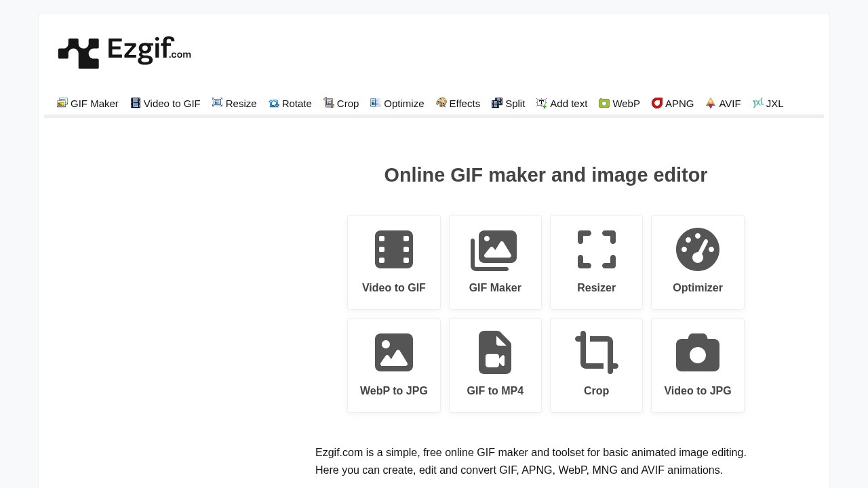Open the Rotate tool from the menu

290,104
